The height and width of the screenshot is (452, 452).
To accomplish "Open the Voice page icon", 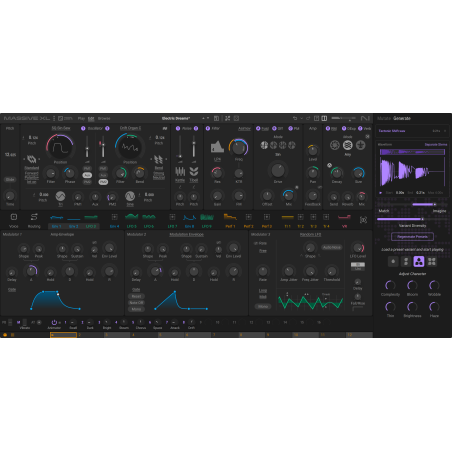I will 14,217.
